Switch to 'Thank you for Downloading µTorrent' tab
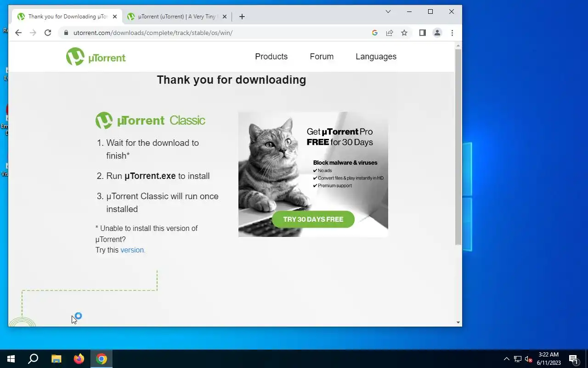The image size is (588, 368). 67,17
